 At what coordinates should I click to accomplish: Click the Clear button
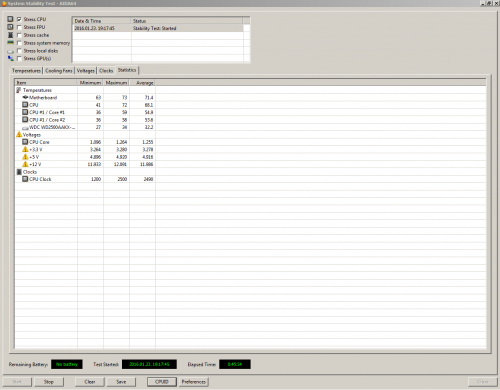pyautogui.click(x=90, y=382)
